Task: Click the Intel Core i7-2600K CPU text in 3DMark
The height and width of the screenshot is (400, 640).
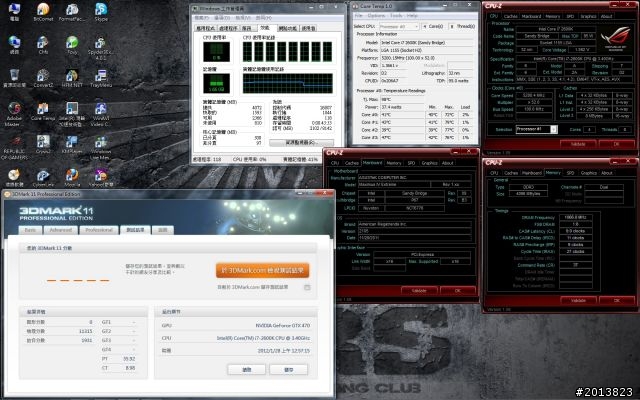Action: click(x=263, y=338)
